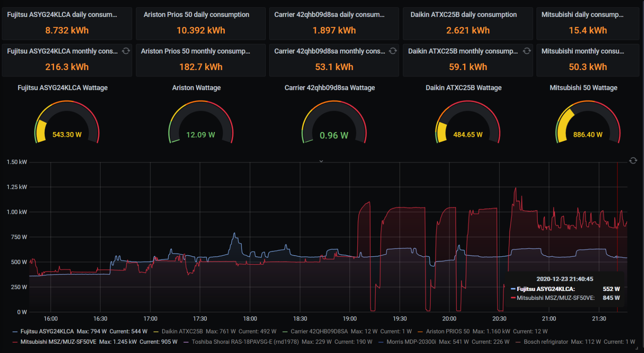Click the 18:00 time axis label

pyautogui.click(x=250, y=318)
